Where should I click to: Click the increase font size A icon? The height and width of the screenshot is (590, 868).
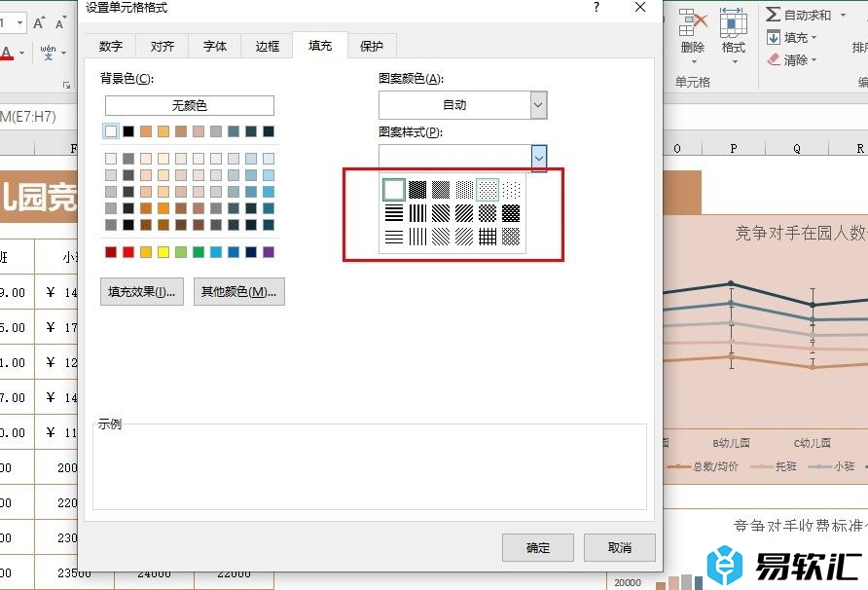click(x=38, y=22)
